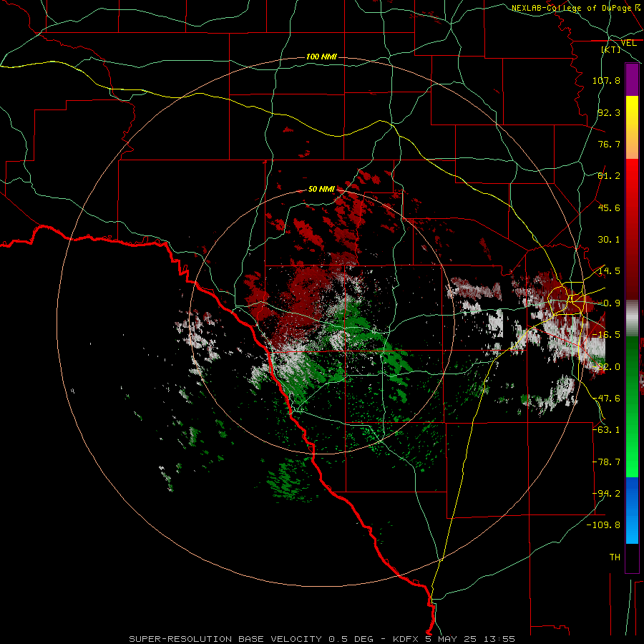The image size is (644, 644).
Task: Click the gray near-zero segment of color bar
Action: point(632,318)
